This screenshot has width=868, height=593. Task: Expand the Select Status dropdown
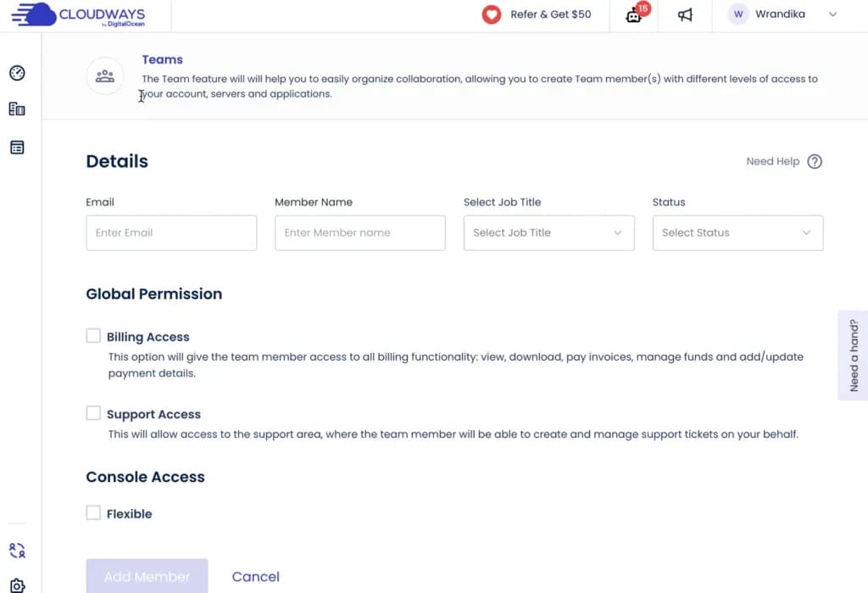pos(737,232)
